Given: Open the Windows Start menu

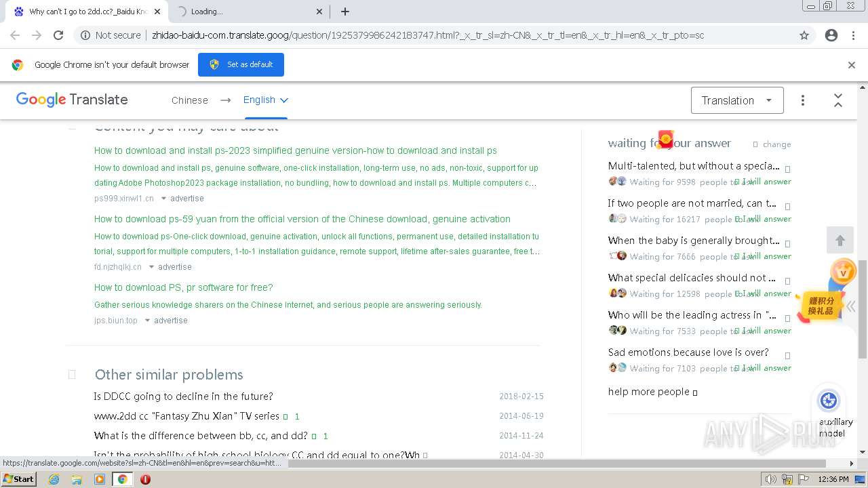Looking at the screenshot, I should pos(19,479).
